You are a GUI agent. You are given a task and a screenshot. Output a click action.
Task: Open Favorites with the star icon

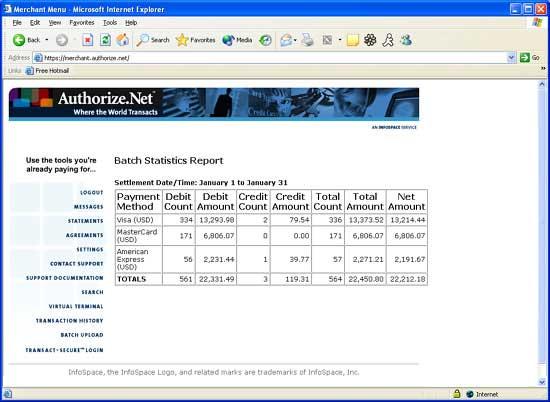[x=195, y=40]
